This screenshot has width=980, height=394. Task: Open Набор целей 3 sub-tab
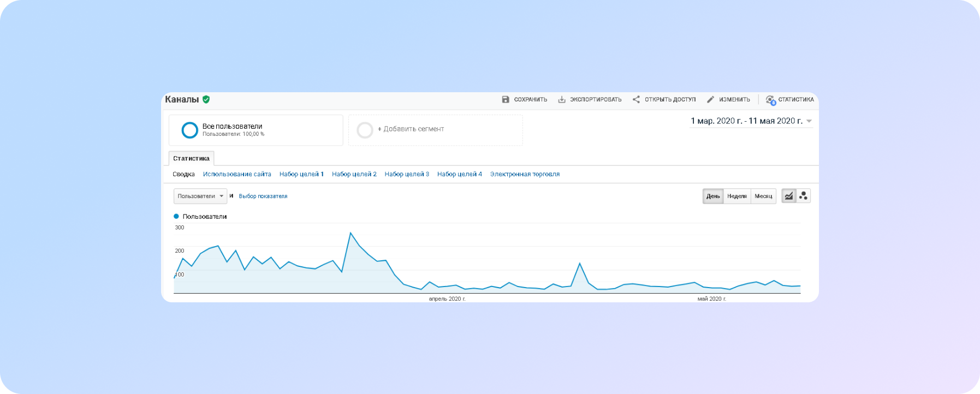point(407,175)
